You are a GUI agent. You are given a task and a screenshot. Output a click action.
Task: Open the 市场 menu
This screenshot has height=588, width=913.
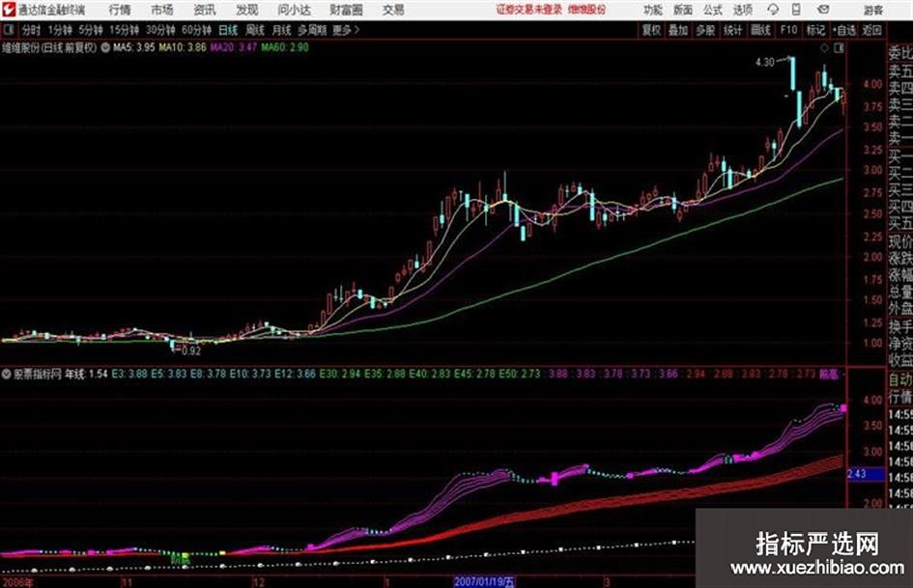162,10
